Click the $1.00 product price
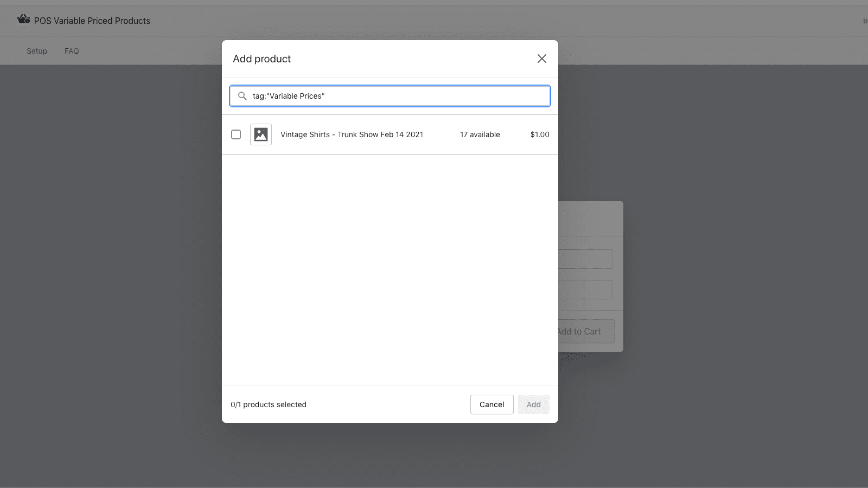This screenshot has height=488, width=868. [539, 134]
